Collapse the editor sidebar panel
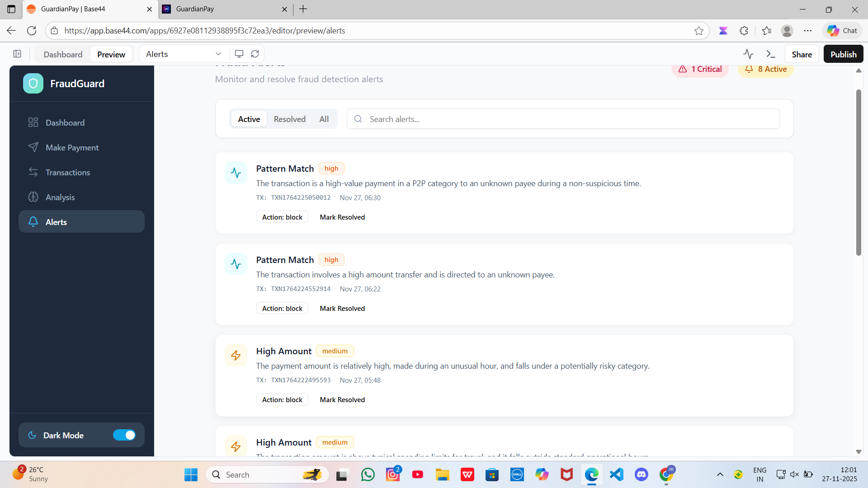This screenshot has height=488, width=868. click(x=17, y=54)
